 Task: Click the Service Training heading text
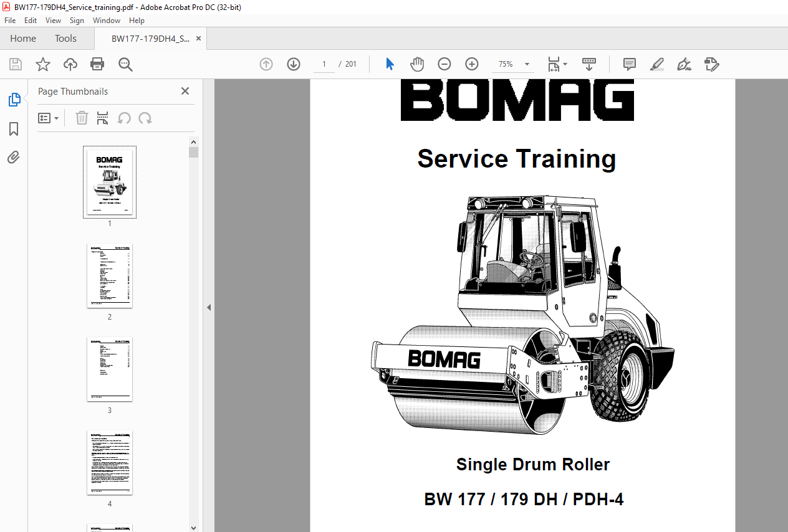pos(517,159)
